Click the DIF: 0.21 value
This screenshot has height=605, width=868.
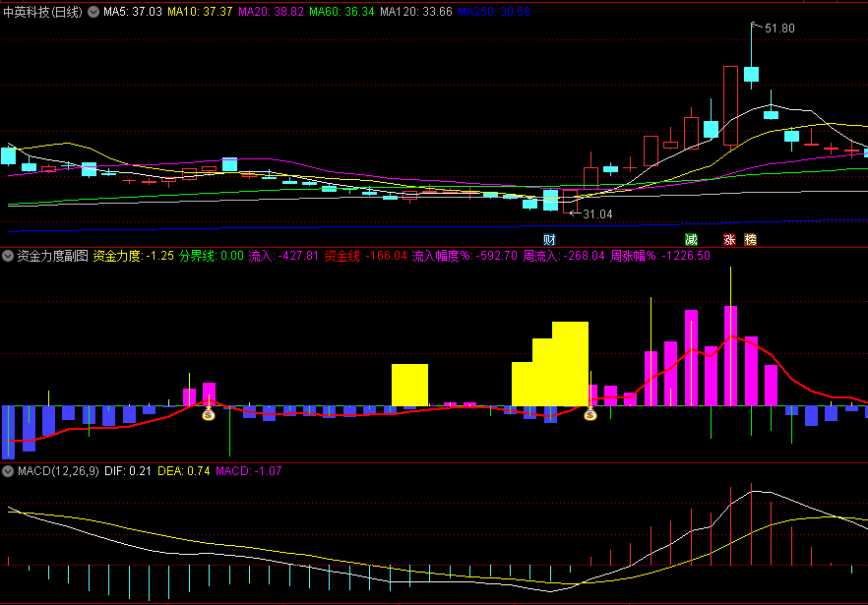point(128,471)
